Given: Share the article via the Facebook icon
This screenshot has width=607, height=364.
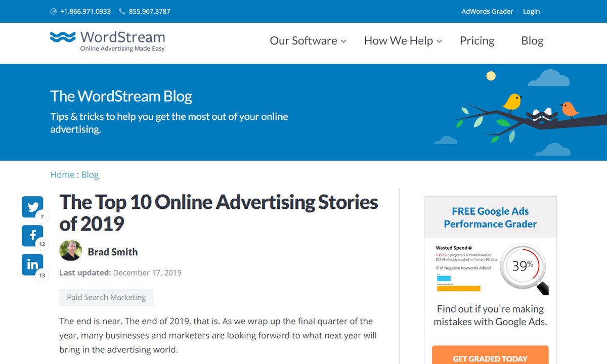Looking at the screenshot, I should 32,236.
